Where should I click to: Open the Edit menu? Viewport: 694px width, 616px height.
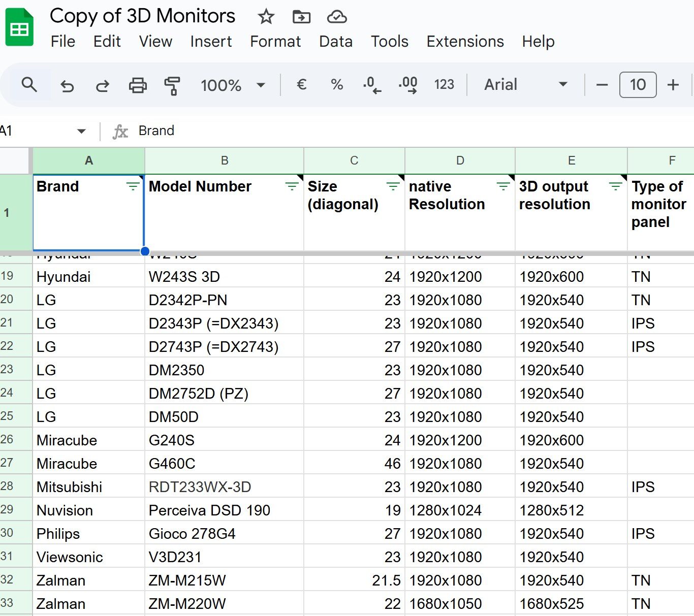click(x=107, y=42)
